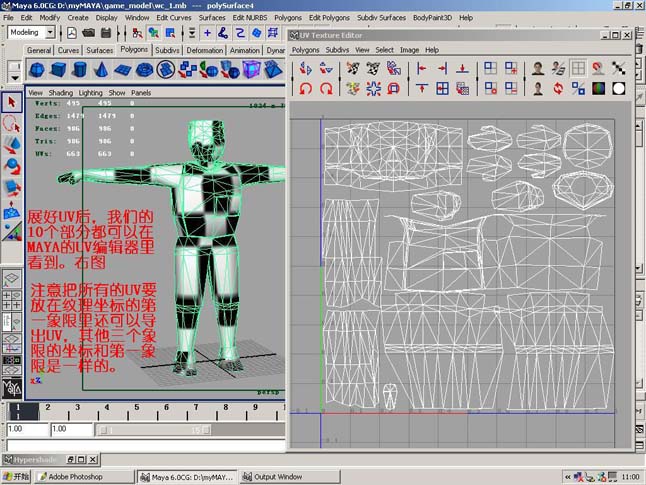Switch to the Deformation shelf tab
Viewport: 646px width, 485px height.
click(205, 50)
